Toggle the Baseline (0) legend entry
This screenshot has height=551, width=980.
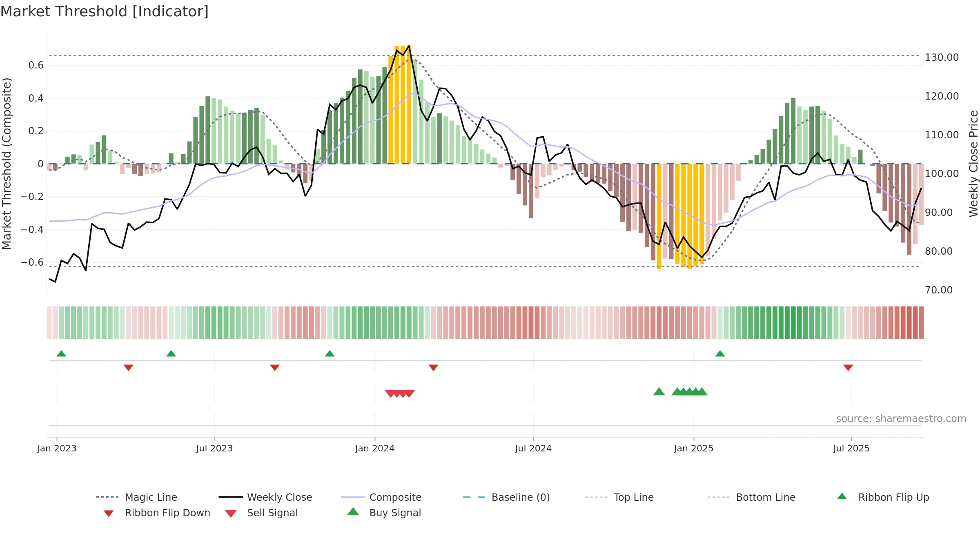pos(506,497)
